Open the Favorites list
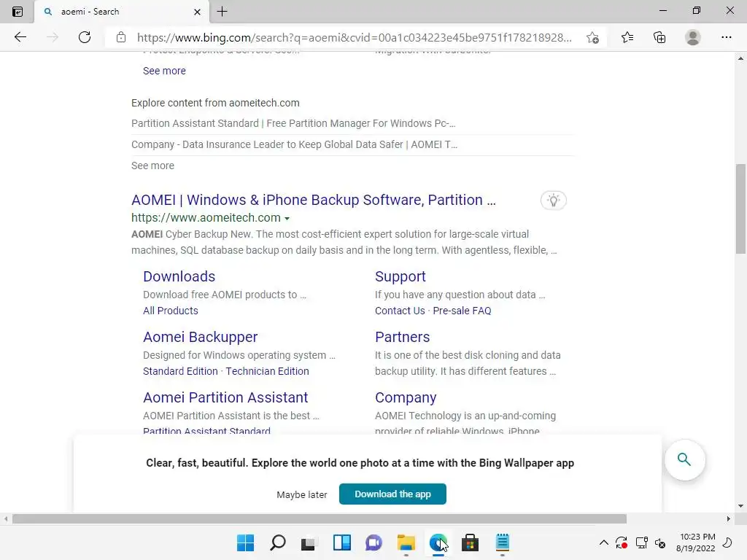Viewport: 747px width, 560px height. tap(627, 37)
